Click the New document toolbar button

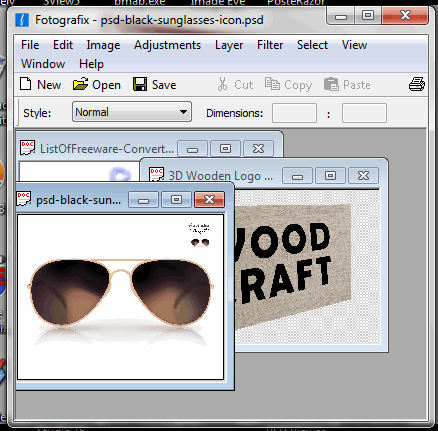[x=40, y=85]
